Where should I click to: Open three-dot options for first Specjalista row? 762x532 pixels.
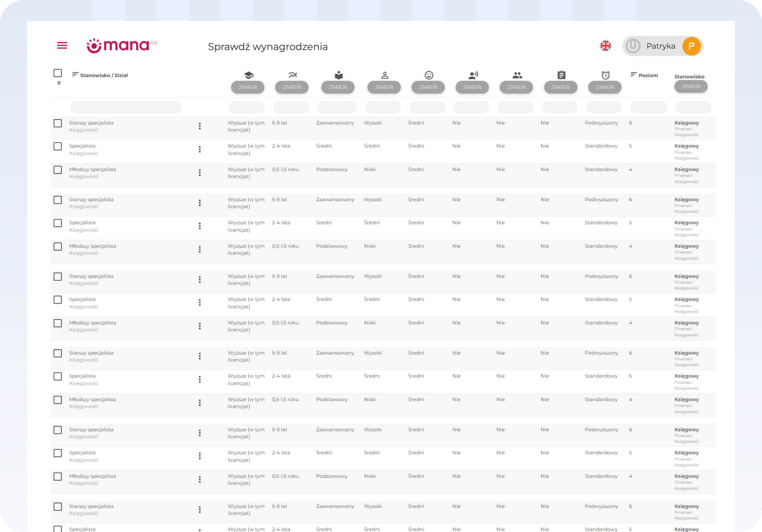click(x=200, y=149)
